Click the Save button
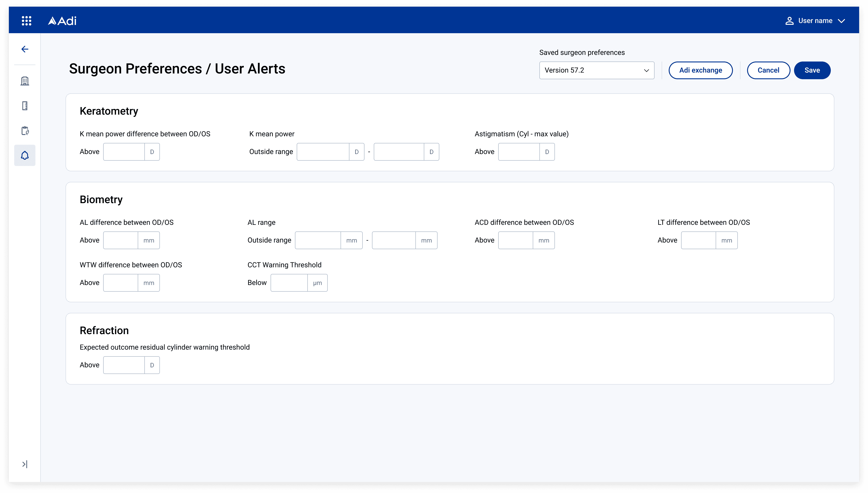This screenshot has height=493, width=868. (812, 70)
